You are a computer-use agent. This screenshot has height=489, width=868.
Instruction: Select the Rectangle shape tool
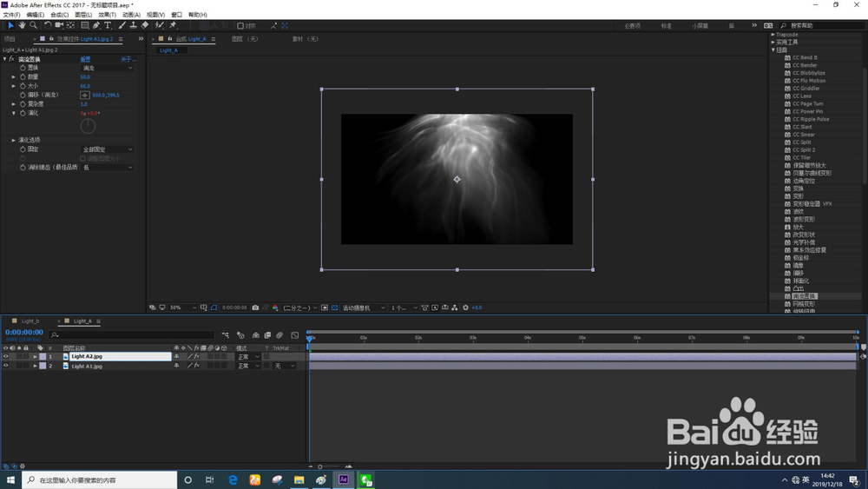point(85,25)
